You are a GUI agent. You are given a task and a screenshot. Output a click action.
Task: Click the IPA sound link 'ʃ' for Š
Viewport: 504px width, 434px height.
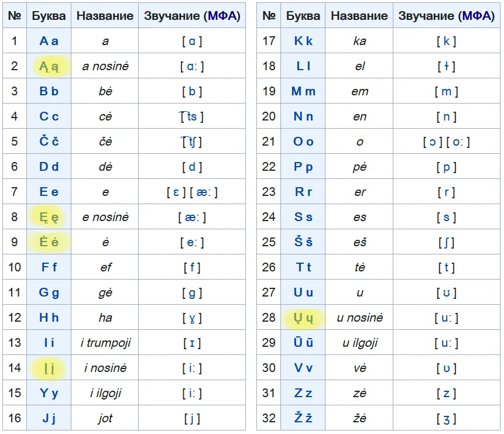click(x=446, y=242)
